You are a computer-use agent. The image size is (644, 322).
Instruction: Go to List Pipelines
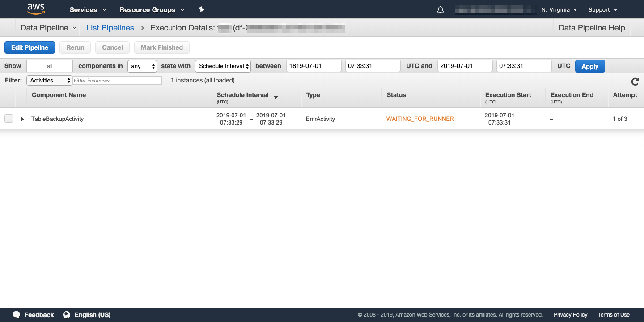pyautogui.click(x=110, y=27)
